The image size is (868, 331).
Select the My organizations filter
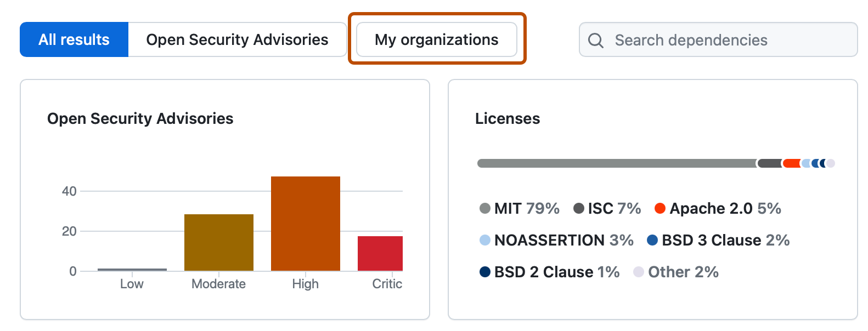[436, 39]
